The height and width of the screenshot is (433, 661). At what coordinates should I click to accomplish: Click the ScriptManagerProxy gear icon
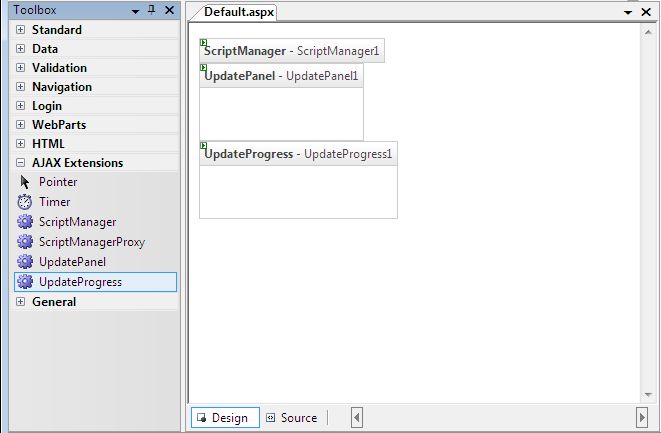25,242
